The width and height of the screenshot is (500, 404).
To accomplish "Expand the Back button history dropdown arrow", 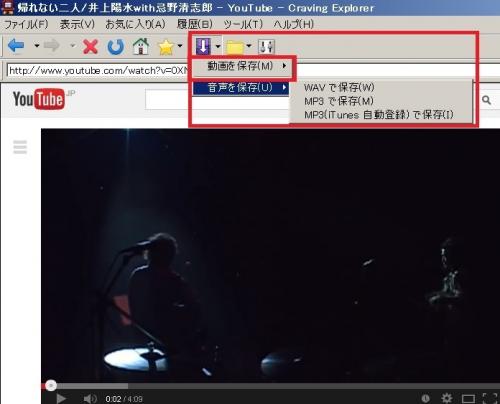I will coord(37,45).
